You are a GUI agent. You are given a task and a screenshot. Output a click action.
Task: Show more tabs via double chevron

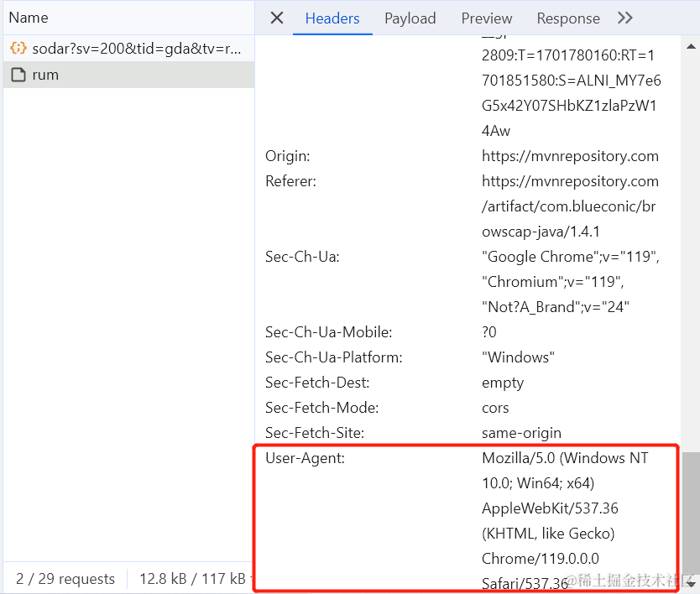click(624, 18)
